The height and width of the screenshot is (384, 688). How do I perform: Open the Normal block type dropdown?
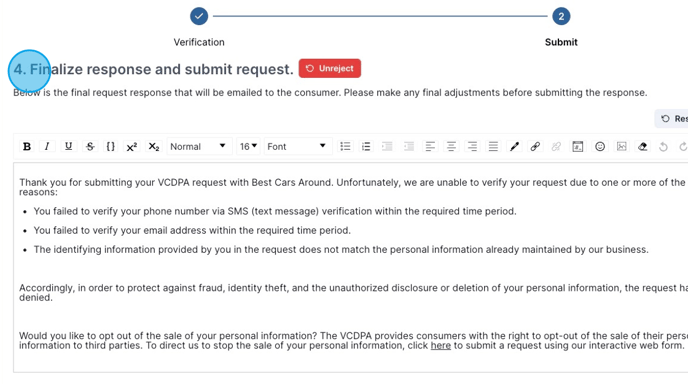click(x=198, y=146)
